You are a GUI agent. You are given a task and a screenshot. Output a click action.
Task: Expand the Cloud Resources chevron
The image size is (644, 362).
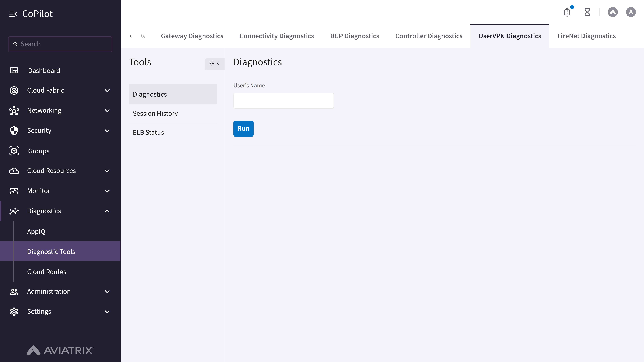click(x=107, y=171)
